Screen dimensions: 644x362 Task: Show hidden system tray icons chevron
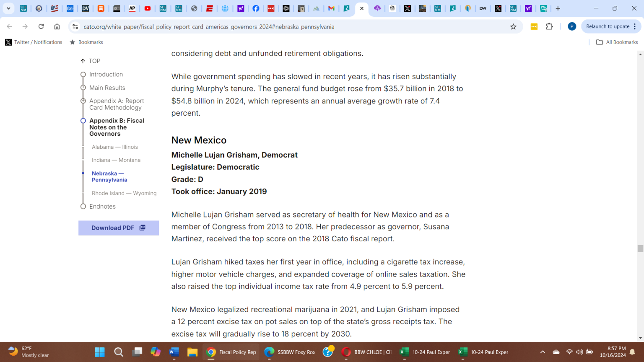(543, 352)
